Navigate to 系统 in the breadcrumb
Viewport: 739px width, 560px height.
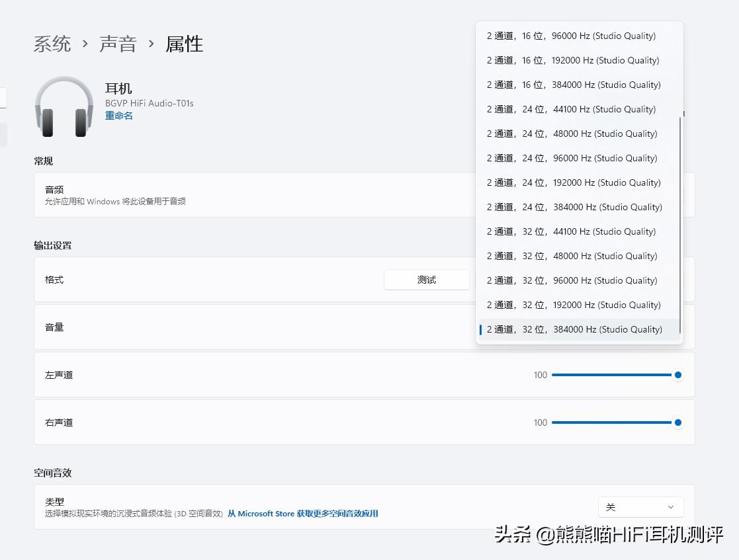point(52,44)
